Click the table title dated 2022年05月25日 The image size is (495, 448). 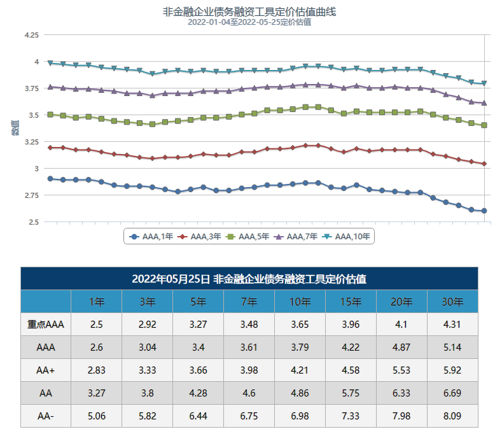pos(249,279)
